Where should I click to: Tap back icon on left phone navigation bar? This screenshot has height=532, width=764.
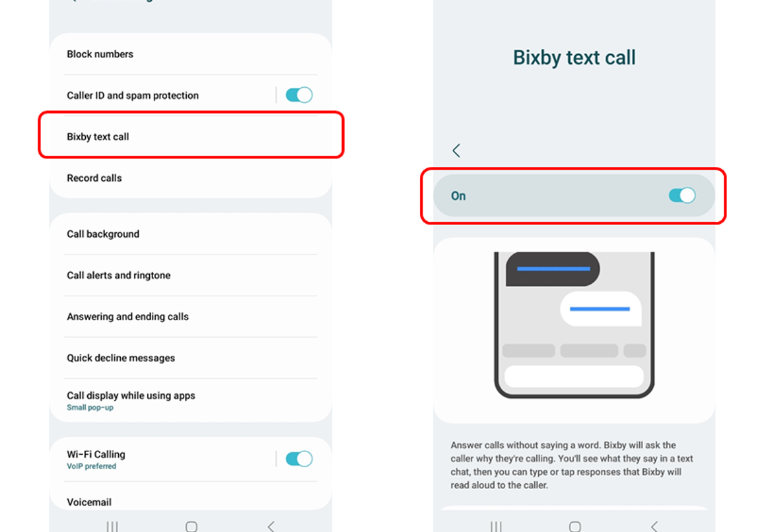[x=271, y=527]
